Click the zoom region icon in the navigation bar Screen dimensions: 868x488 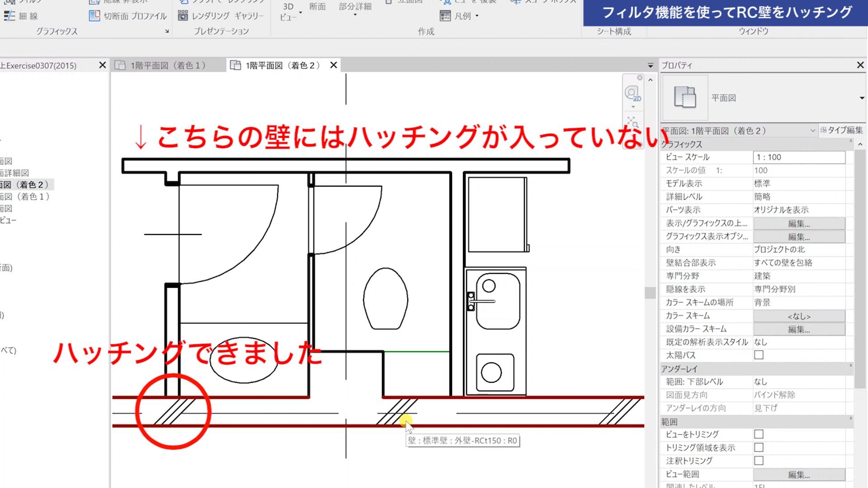click(x=632, y=122)
